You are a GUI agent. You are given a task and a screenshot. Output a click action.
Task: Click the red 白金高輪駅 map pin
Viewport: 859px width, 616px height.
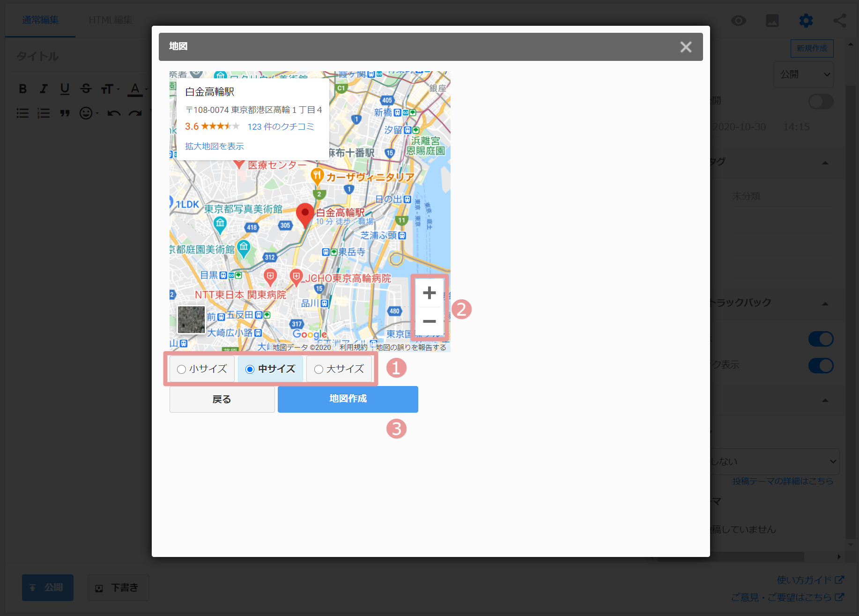click(x=305, y=215)
